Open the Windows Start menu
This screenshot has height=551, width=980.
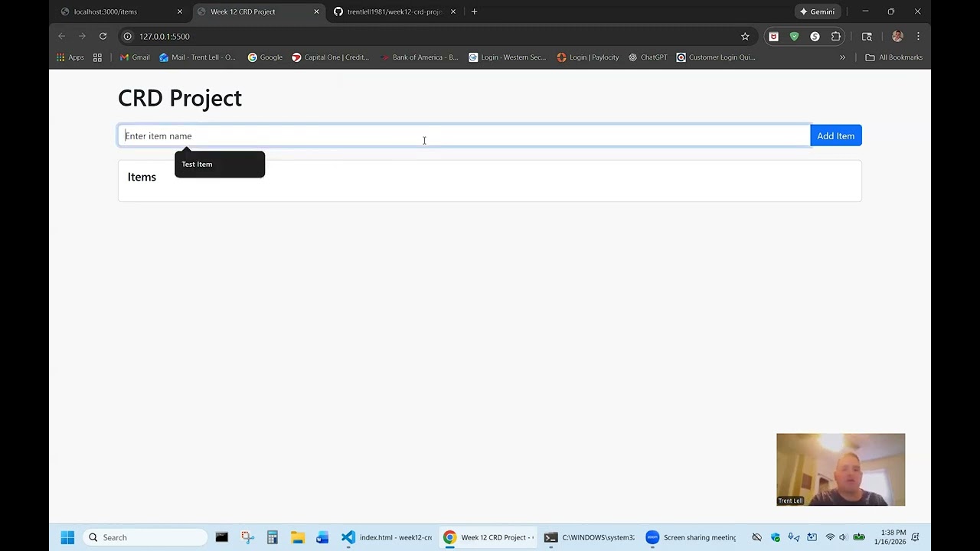[x=67, y=537]
